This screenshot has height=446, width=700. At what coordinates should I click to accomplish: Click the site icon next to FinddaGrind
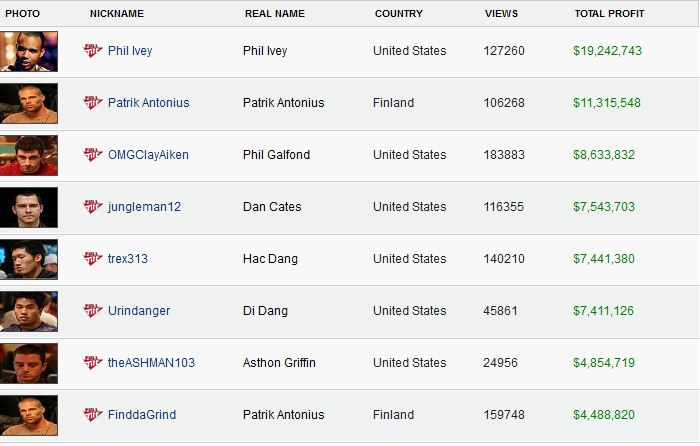pyautogui.click(x=93, y=415)
